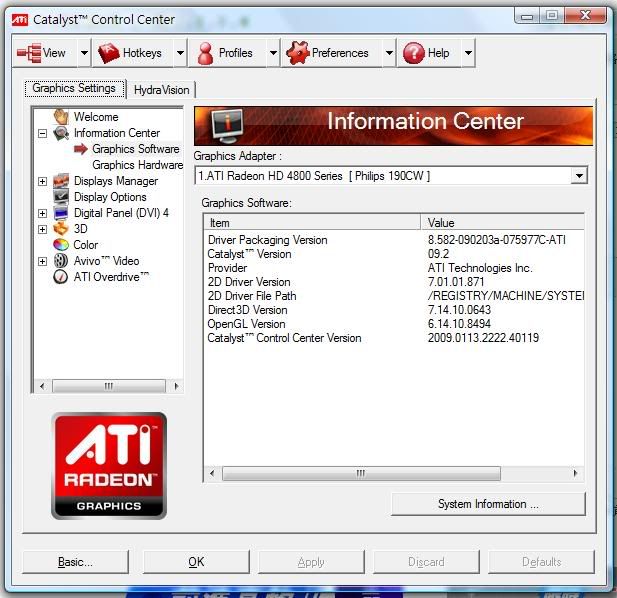This screenshot has width=617, height=598.
Task: Click the Profiles person icon
Action: (x=205, y=53)
